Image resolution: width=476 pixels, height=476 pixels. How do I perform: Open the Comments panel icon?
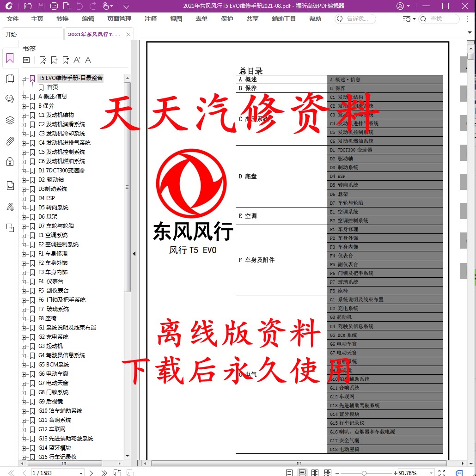coord(10,98)
